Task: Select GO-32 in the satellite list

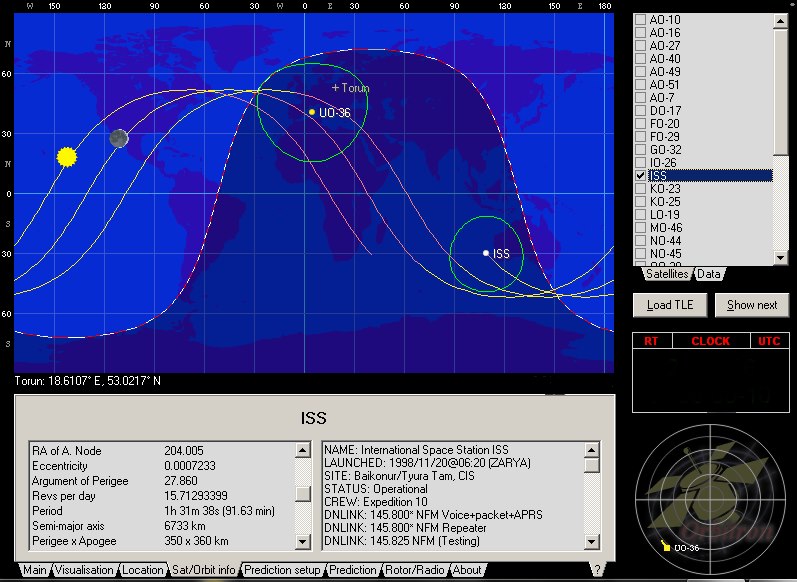Action: point(665,149)
